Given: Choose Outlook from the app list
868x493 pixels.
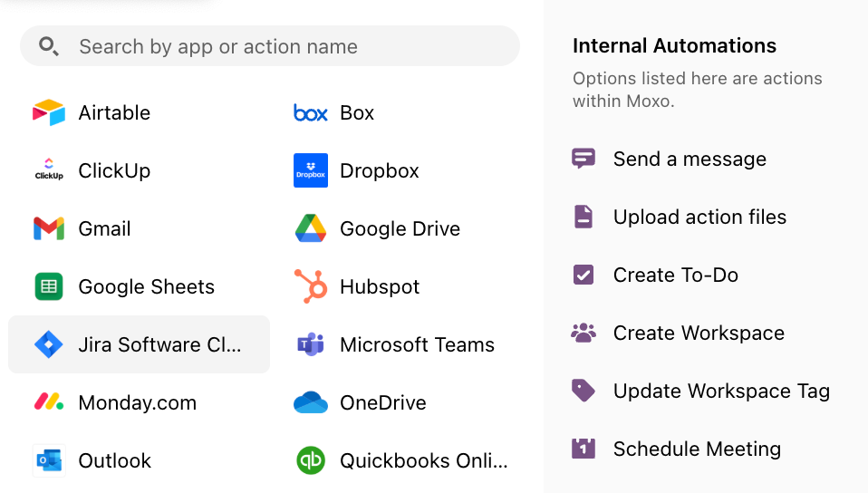Looking at the screenshot, I should click(114, 460).
